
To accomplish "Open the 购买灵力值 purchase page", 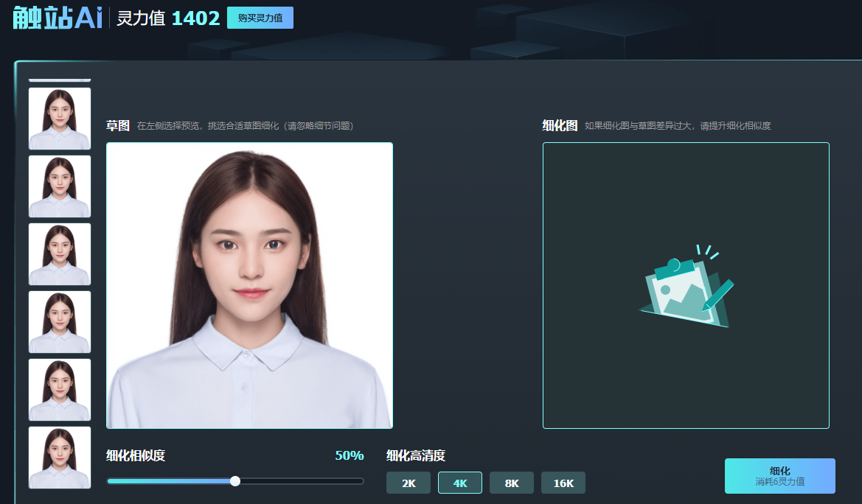I will coord(260,17).
